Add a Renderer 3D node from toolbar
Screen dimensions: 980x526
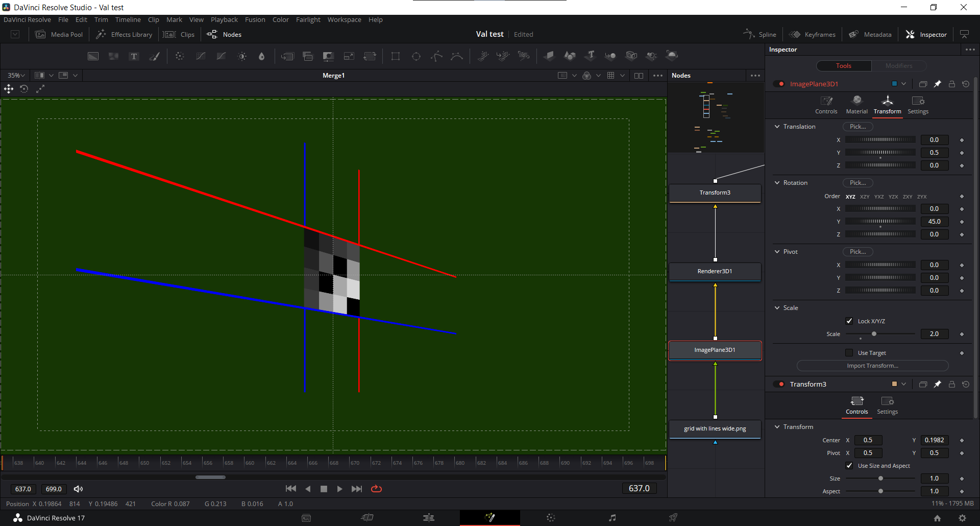click(x=672, y=56)
